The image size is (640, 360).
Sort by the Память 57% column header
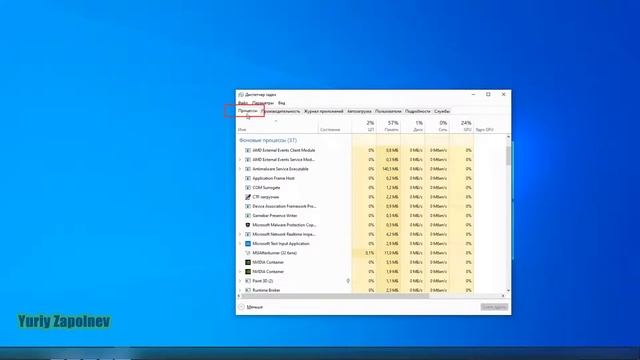point(388,126)
